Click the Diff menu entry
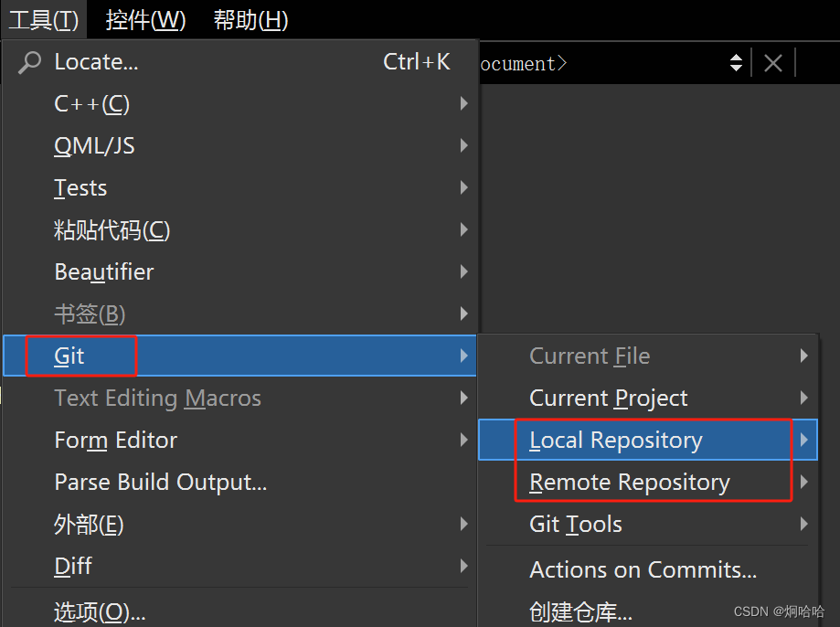 click(72, 566)
